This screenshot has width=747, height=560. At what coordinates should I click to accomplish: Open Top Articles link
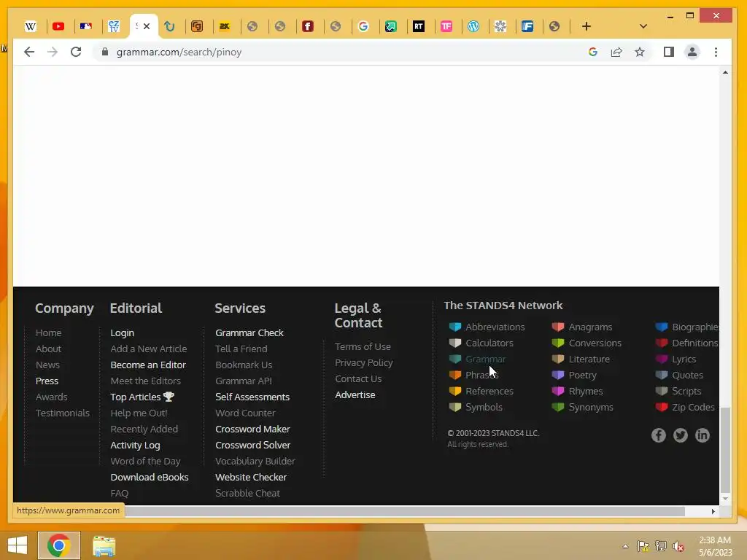[142, 397]
